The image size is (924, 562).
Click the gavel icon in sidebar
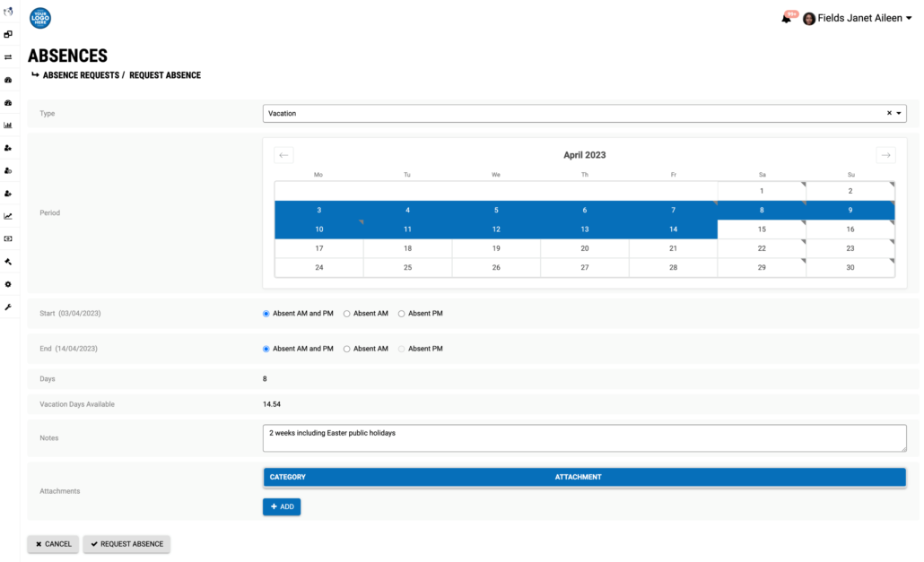8,262
